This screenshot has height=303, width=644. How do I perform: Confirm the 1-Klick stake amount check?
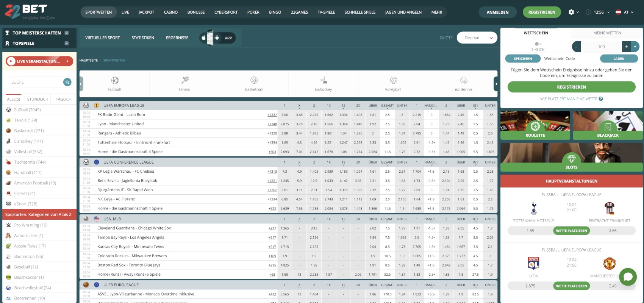635,47
